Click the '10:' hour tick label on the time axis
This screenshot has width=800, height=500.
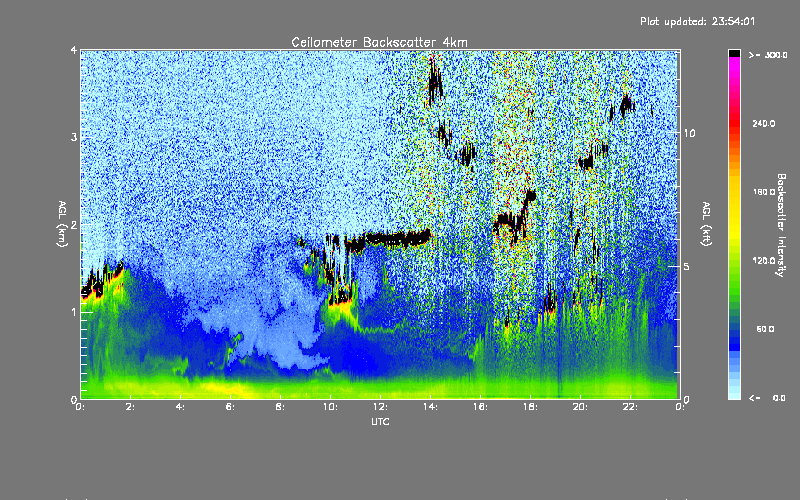[x=330, y=407]
